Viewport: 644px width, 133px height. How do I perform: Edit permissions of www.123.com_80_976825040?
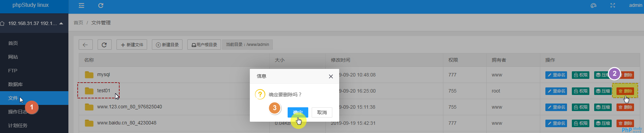[x=581, y=107]
